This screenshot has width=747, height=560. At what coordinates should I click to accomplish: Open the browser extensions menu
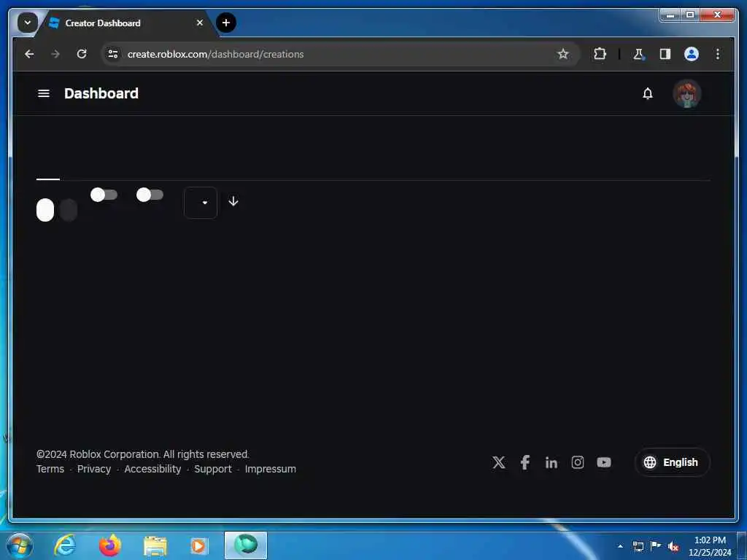600,54
